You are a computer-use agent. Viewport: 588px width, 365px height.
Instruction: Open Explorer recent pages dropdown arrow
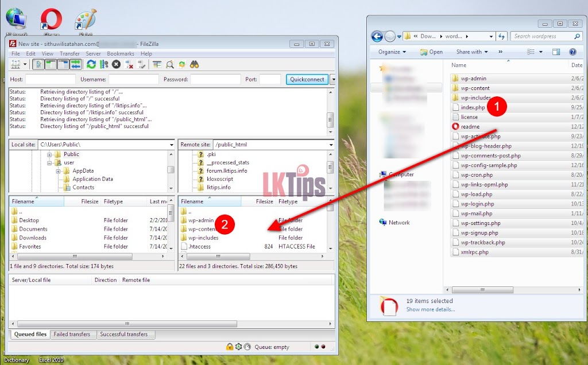click(x=399, y=37)
